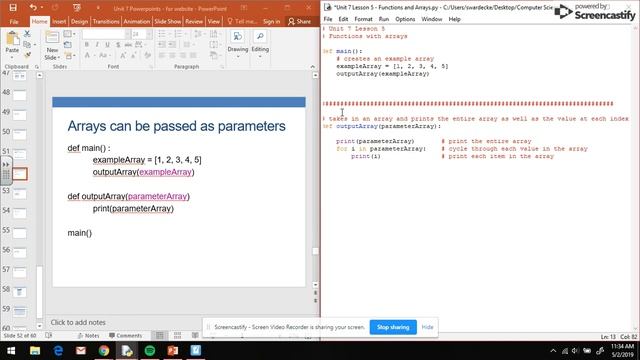640x360 pixels.
Task: Switch to Design ribbon tab
Action: (x=79, y=22)
